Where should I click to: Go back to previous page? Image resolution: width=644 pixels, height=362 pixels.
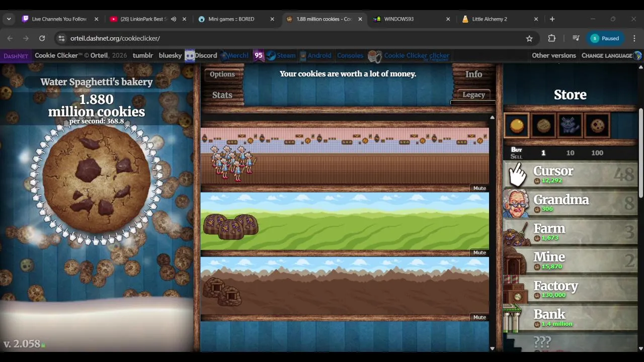pos(10,38)
